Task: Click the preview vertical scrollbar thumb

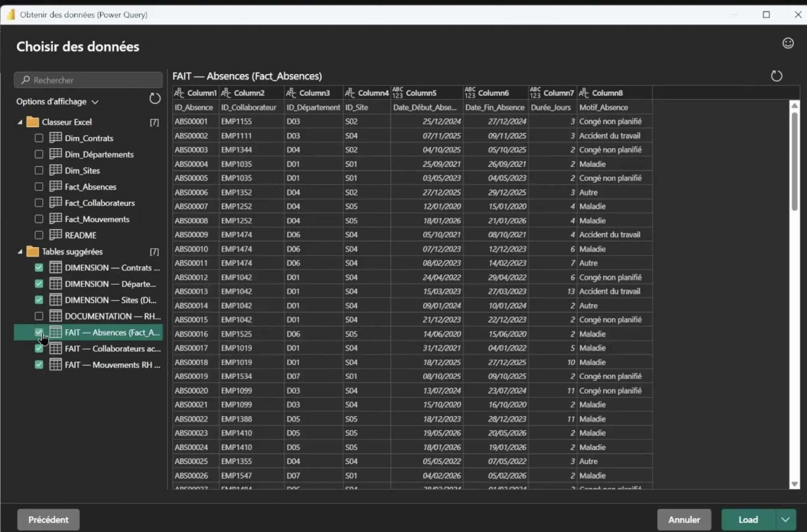Action: tap(794, 161)
